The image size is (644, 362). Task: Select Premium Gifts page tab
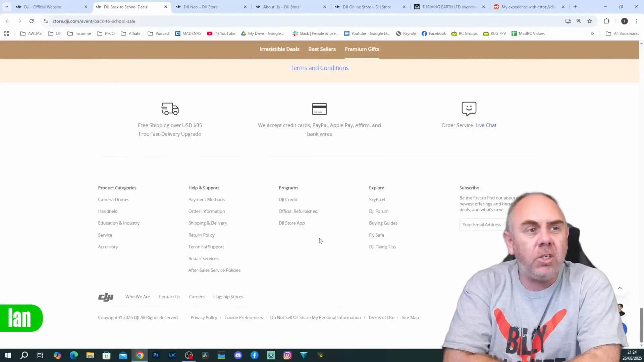(x=362, y=49)
